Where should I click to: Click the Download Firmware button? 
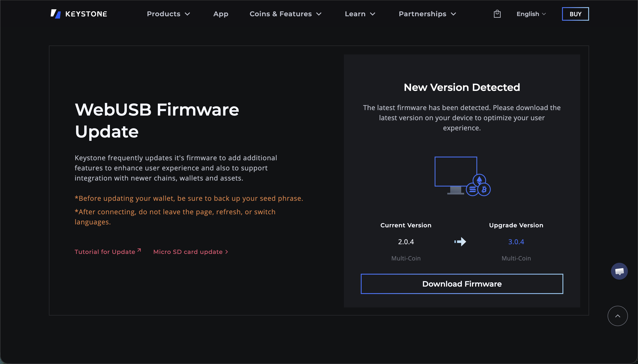pos(462,284)
